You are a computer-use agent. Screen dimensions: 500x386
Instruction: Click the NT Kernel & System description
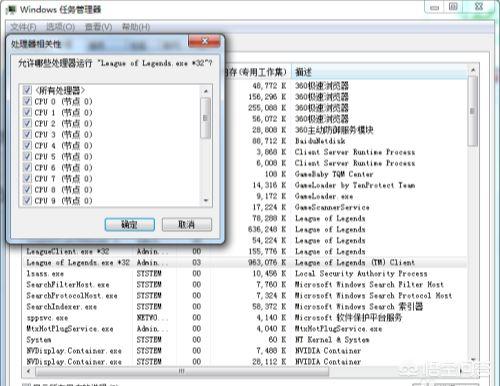(332, 340)
